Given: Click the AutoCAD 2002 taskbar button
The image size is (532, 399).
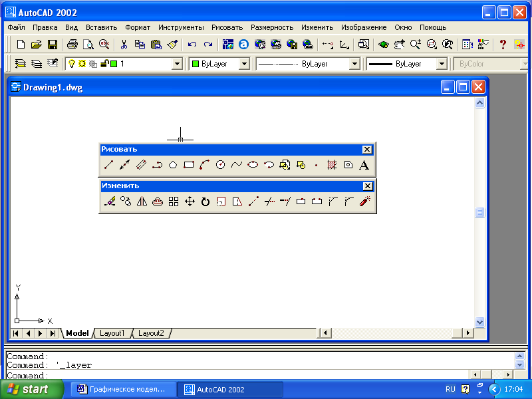Looking at the screenshot, I should pos(231,389).
